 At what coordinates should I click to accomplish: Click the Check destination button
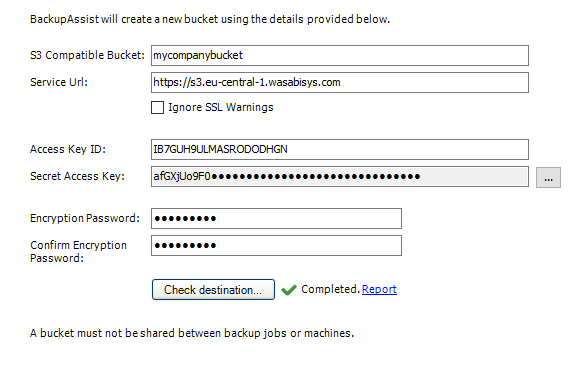click(x=213, y=290)
